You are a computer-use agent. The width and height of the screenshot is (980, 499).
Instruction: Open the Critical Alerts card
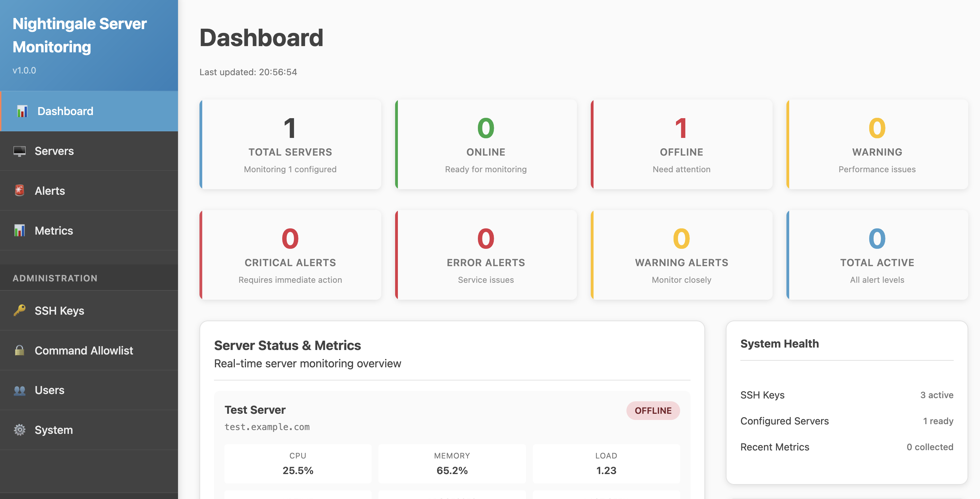coord(290,255)
